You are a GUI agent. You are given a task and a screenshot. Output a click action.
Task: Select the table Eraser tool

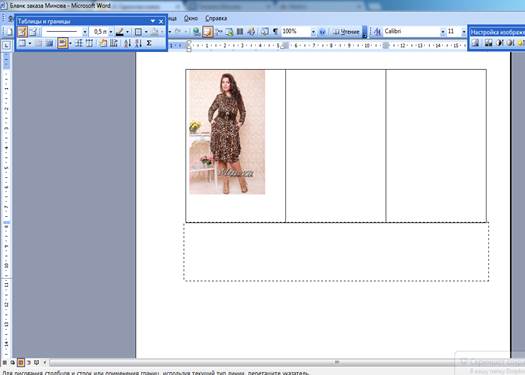33,32
